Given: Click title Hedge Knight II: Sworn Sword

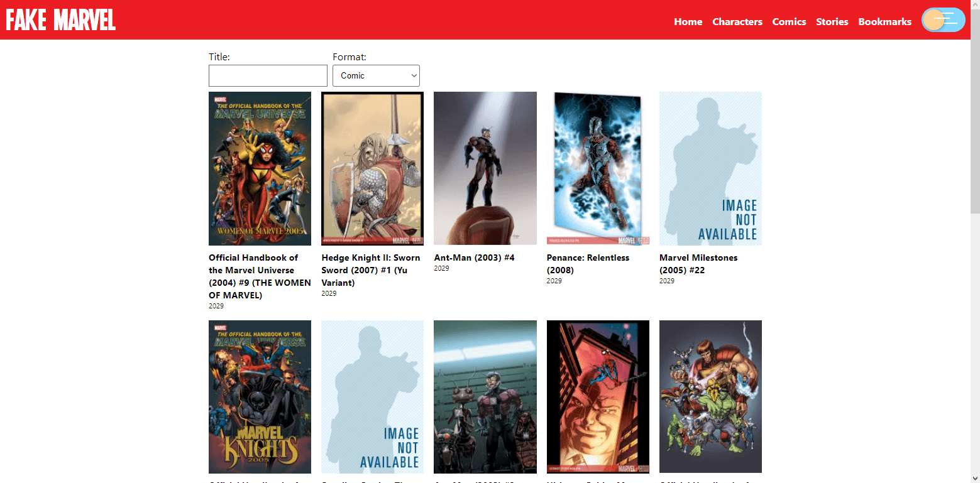Looking at the screenshot, I should (371, 270).
